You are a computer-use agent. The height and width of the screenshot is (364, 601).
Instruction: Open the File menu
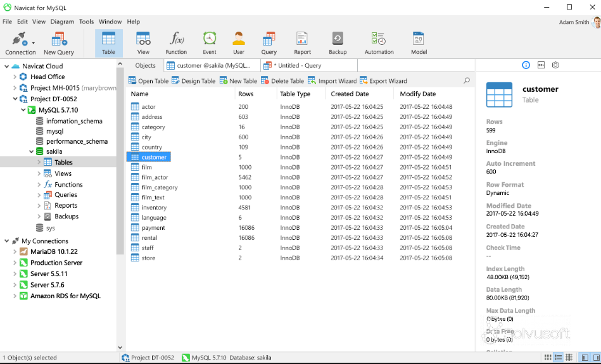[x=7, y=22]
